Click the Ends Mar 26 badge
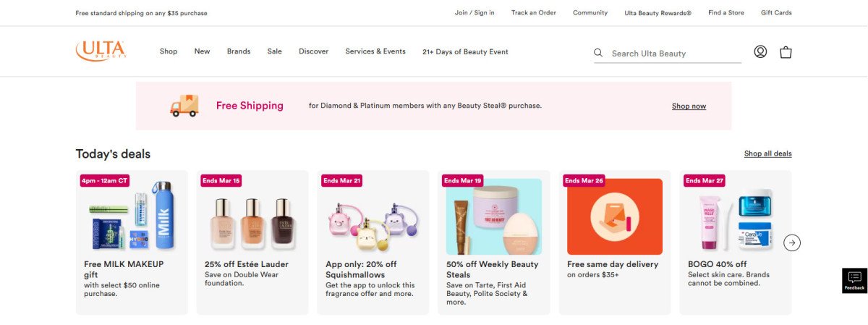 click(x=584, y=180)
